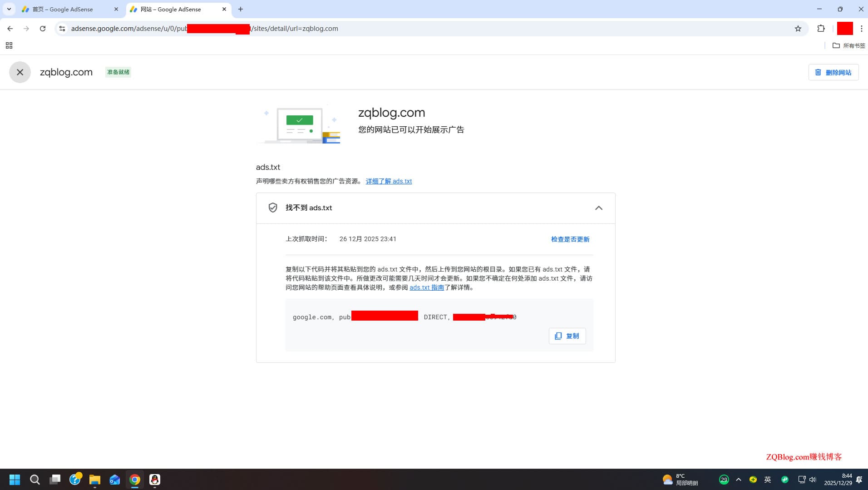Close the zqblog.com site detail panel

pos(20,72)
